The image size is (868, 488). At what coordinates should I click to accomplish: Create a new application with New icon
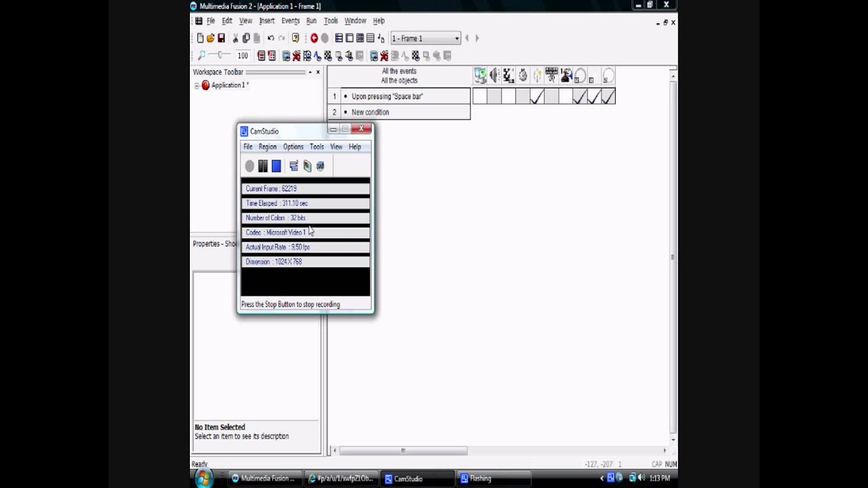point(200,39)
